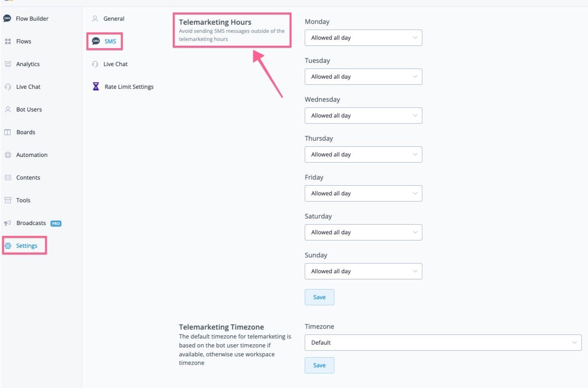Click the Analytics chart icon
This screenshot has height=388, width=588.
8,64
